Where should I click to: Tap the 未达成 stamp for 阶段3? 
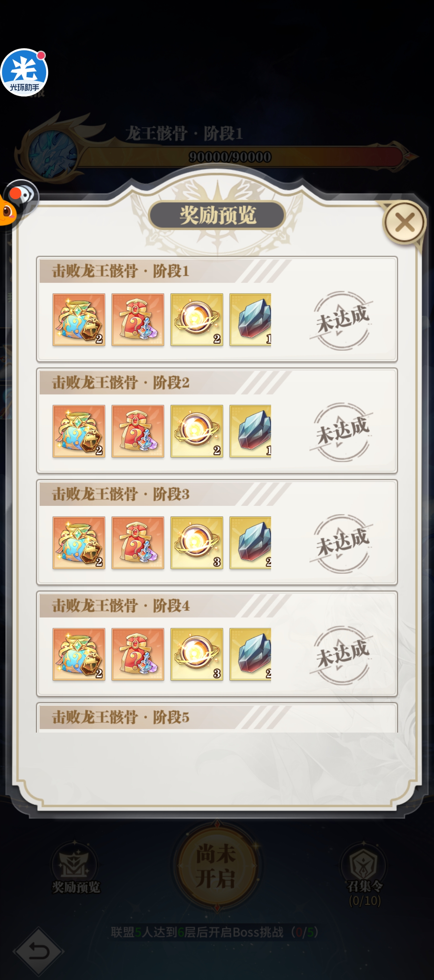pyautogui.click(x=342, y=544)
